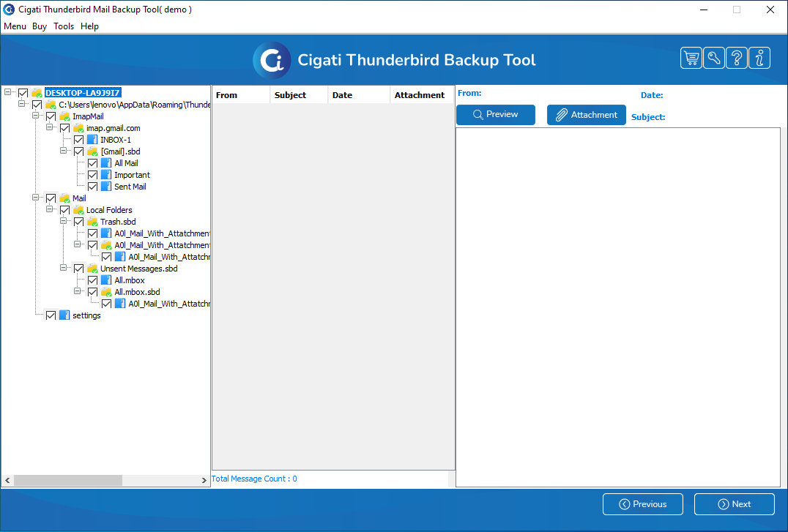
Task: Click the key activation icon
Action: point(713,59)
